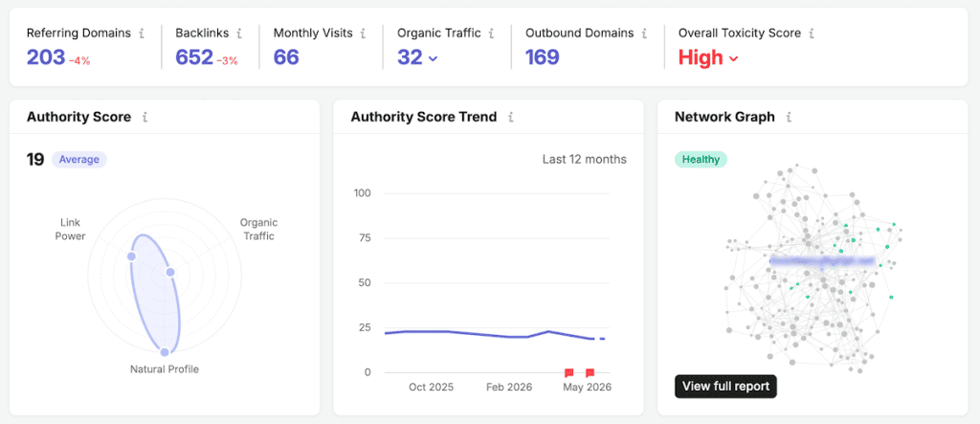Click the Feb 2026 axis label
The width and height of the screenshot is (980, 424).
click(x=509, y=387)
